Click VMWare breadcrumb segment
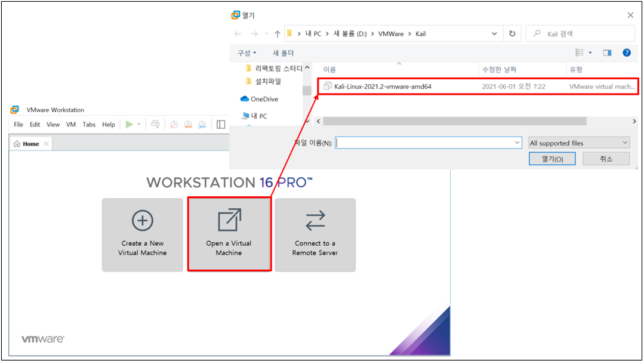This screenshot has width=644, height=361. tap(391, 33)
